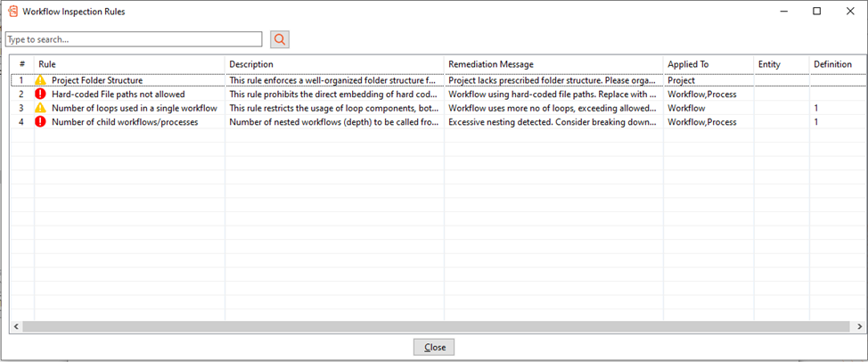868x362 pixels.
Task: Click the Applied To column header
Action: click(x=708, y=64)
